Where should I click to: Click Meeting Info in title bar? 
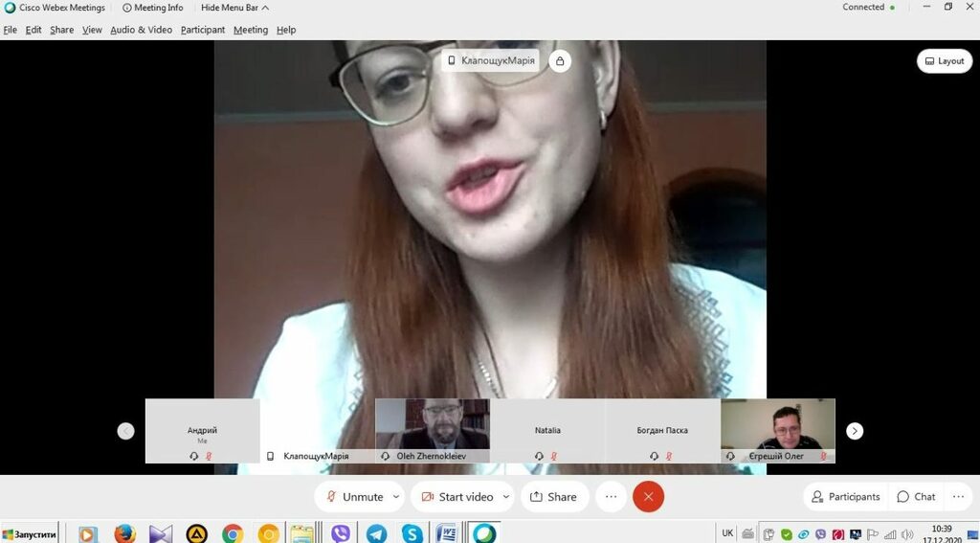[x=153, y=8]
